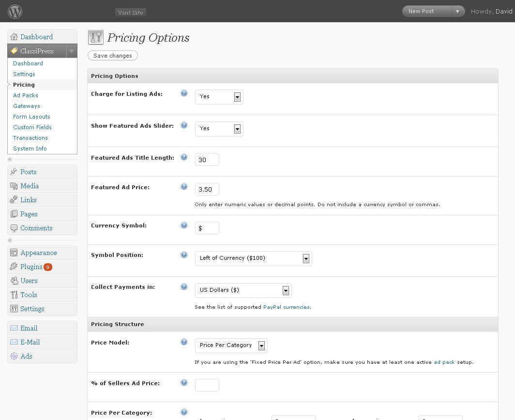Click the Save changes button
Screen dimensions: 515x420
coord(113,56)
